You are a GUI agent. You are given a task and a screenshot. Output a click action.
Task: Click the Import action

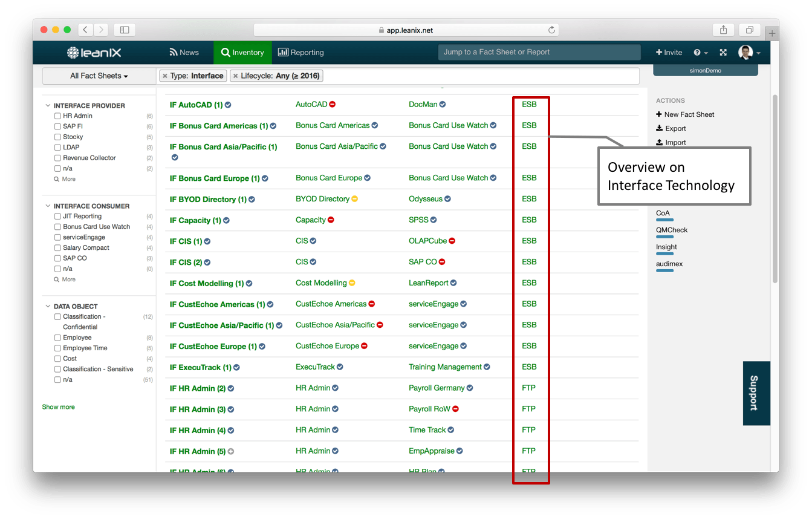coord(671,143)
